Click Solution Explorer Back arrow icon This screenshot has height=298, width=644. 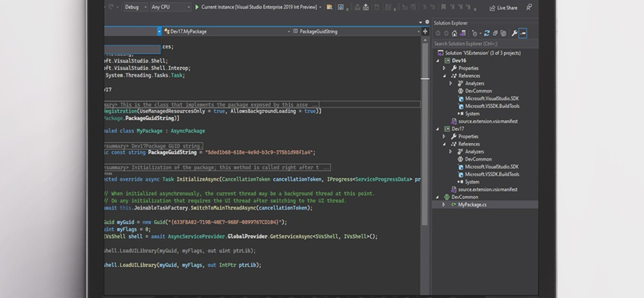[x=437, y=34]
